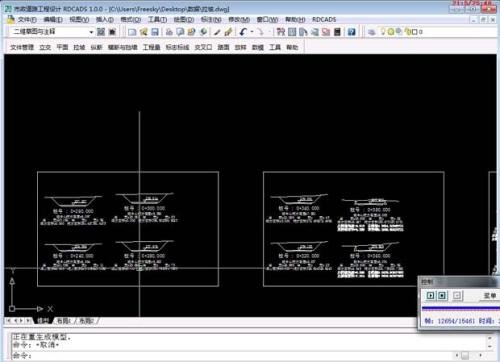Expand the workspace dropdown 二维草图与注释
Viewport: 500px width, 362px height.
91,32
